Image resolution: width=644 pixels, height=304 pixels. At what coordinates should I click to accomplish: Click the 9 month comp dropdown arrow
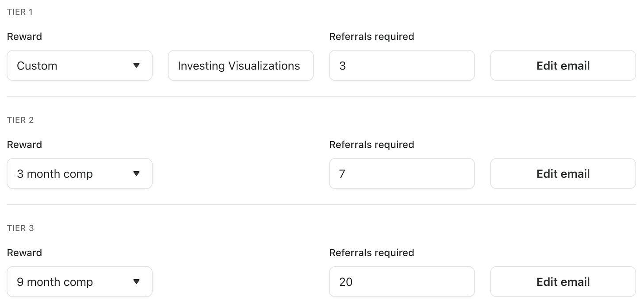pyautogui.click(x=136, y=281)
